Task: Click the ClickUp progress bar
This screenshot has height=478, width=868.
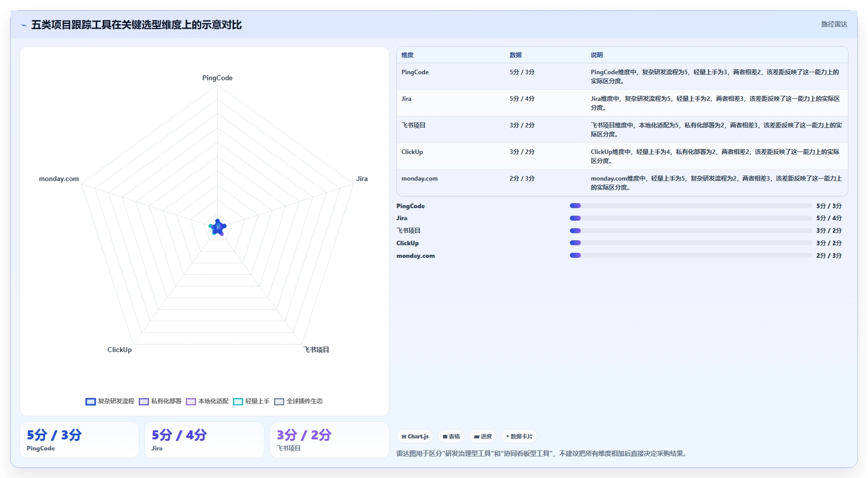Action: pyautogui.click(x=691, y=243)
